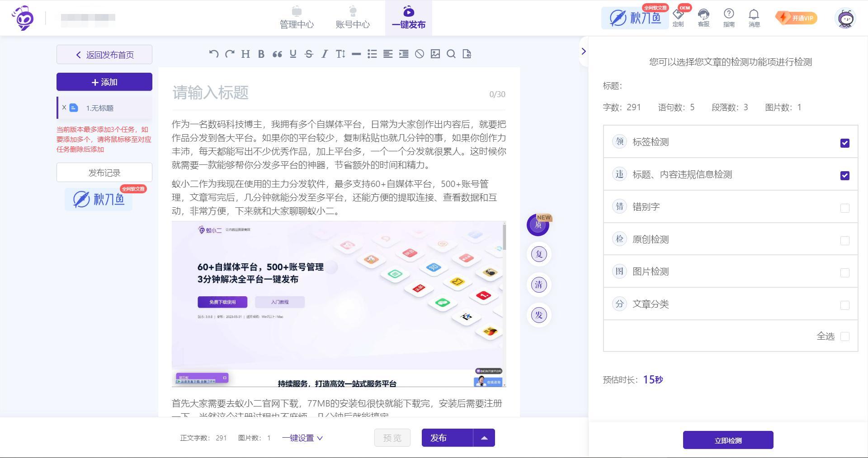This screenshot has width=868, height=458.
Task: Open 客服 customer service
Action: click(x=703, y=18)
